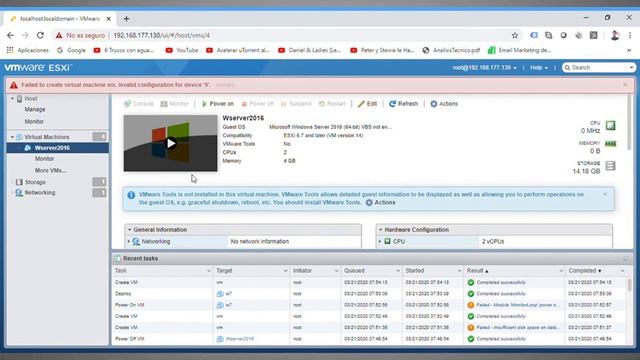Open the root user dropdown

click(484, 68)
